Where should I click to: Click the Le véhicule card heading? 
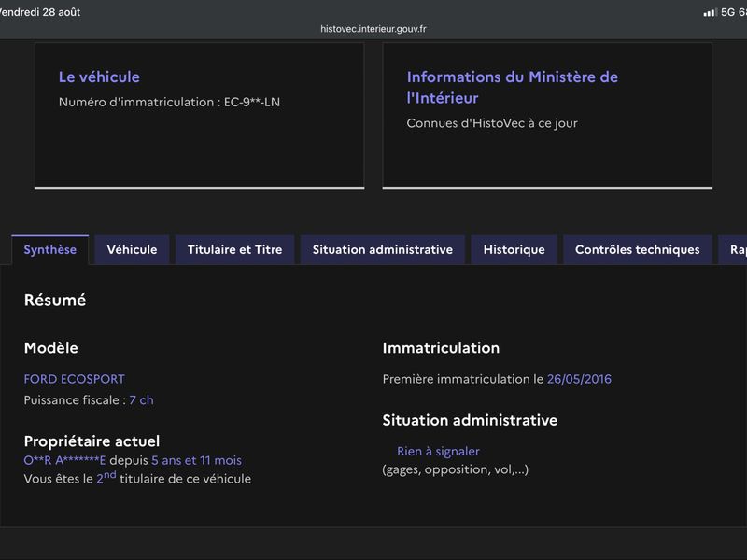[99, 77]
